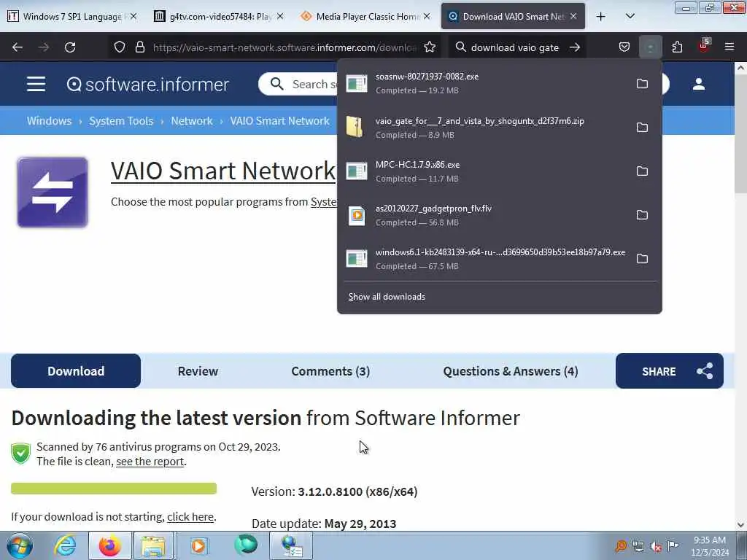Close the g4tv.com-video57484 tab
This screenshot has height=560, width=747.
[280, 17]
